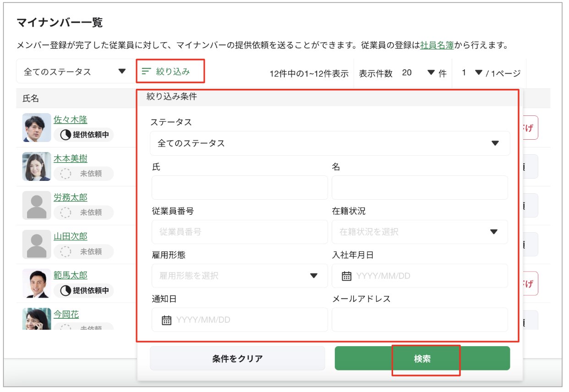Viewport: 569px width, 392px height.
Task: Click the 絞り込み条件 panel heading
Action: coord(172,96)
